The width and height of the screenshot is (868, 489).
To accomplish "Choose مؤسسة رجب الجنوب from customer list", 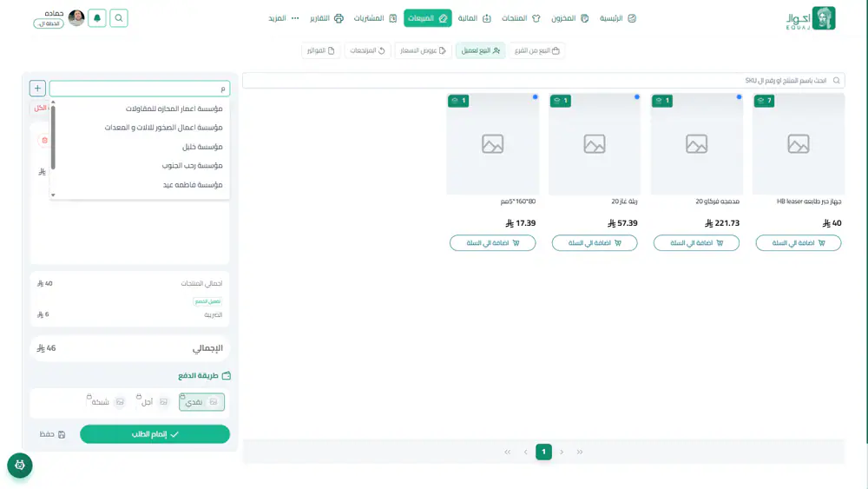I will point(192,166).
